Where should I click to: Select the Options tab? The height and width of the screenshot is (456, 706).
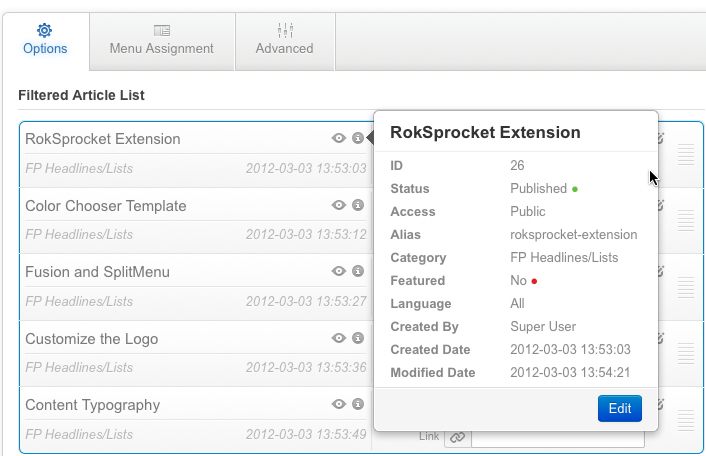pyautogui.click(x=45, y=41)
